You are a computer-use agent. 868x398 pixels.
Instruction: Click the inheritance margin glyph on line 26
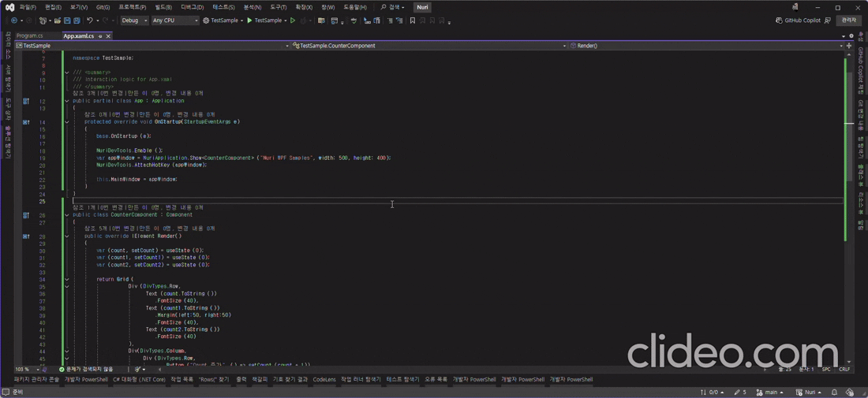(26, 215)
